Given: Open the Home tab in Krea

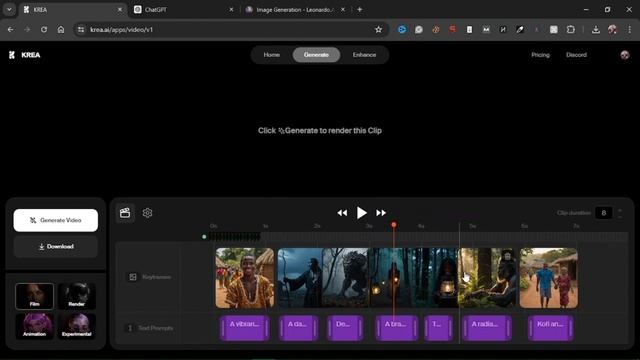Looking at the screenshot, I should click(x=271, y=55).
